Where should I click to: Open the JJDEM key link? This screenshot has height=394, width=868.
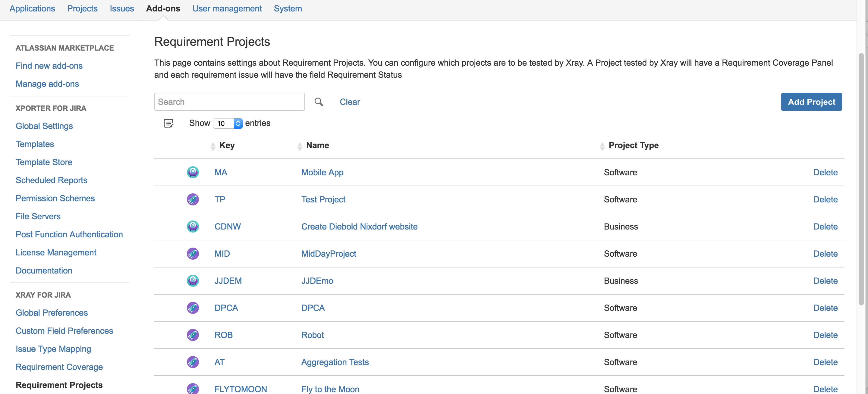(228, 280)
